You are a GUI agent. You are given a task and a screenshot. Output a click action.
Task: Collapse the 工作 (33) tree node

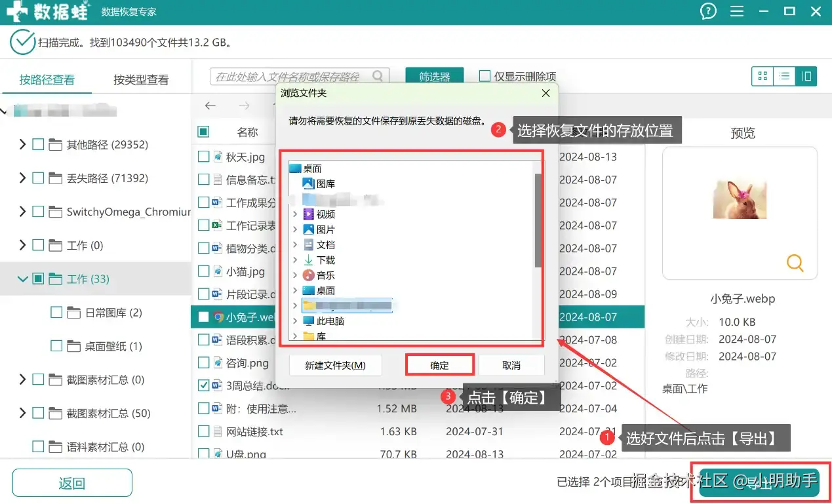click(x=23, y=279)
